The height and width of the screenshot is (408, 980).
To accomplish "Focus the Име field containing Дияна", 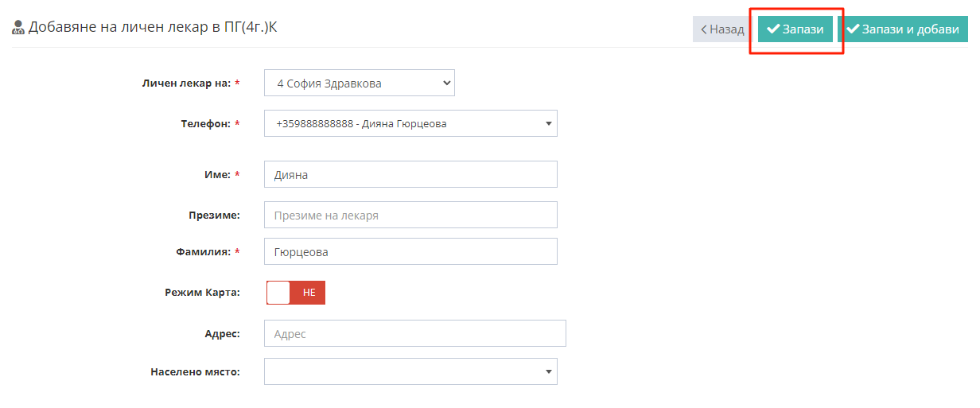I will coord(410,175).
